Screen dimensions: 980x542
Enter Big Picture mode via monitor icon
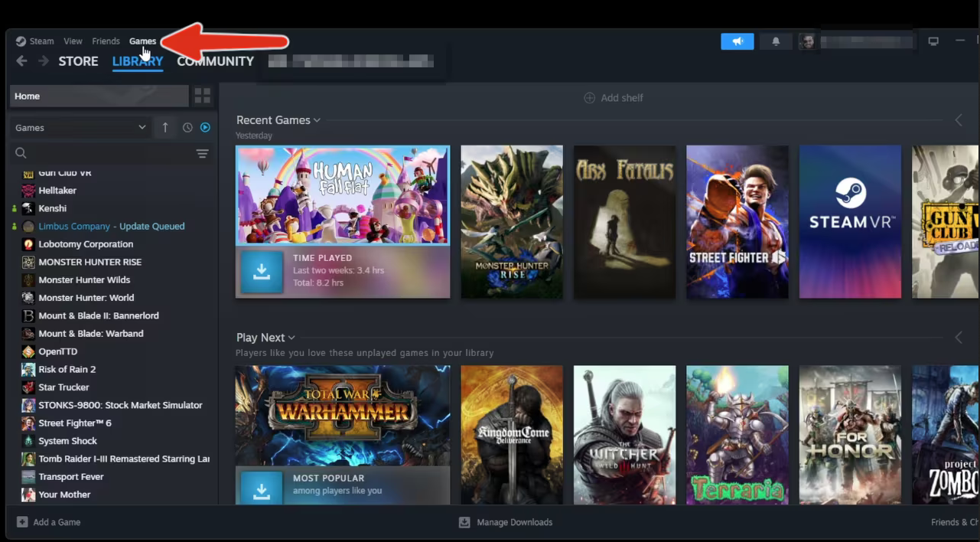933,41
